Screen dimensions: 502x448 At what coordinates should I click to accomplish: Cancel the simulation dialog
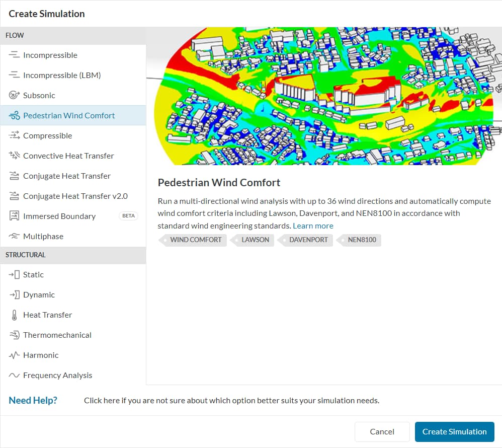tap(382, 431)
